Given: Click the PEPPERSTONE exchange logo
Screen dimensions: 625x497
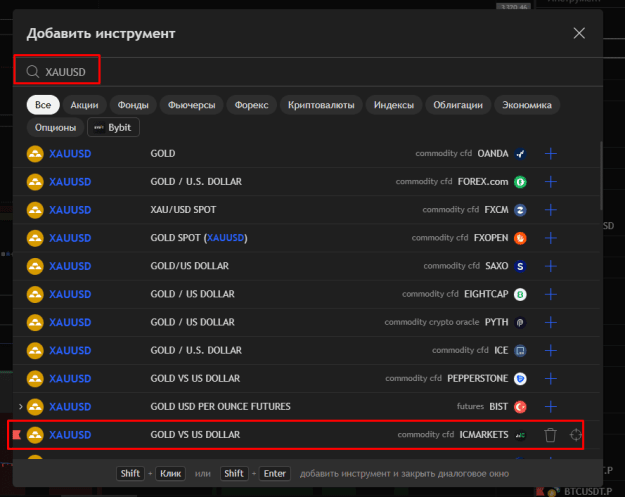Looking at the screenshot, I should 520,379.
